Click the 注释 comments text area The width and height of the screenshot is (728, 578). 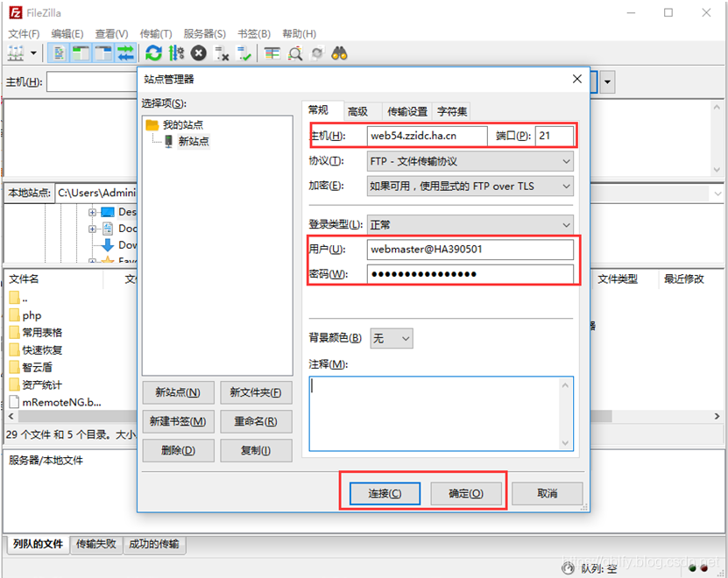point(441,413)
